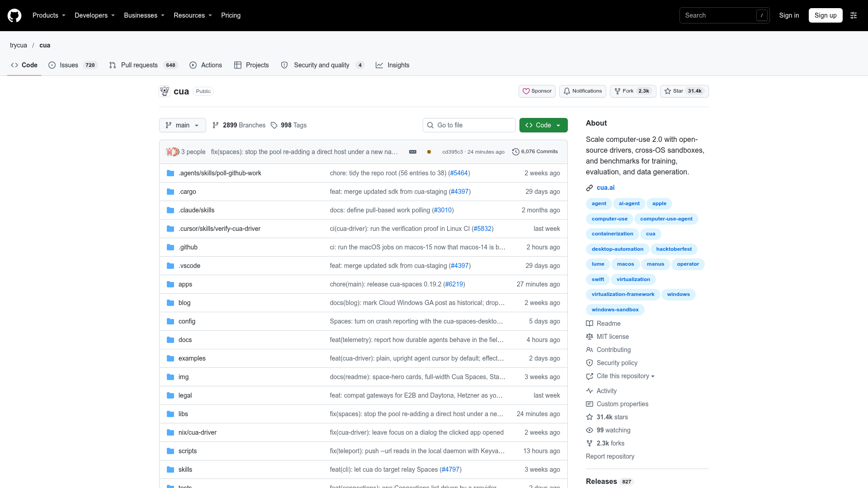Switch to the Issues tab

tap(73, 65)
